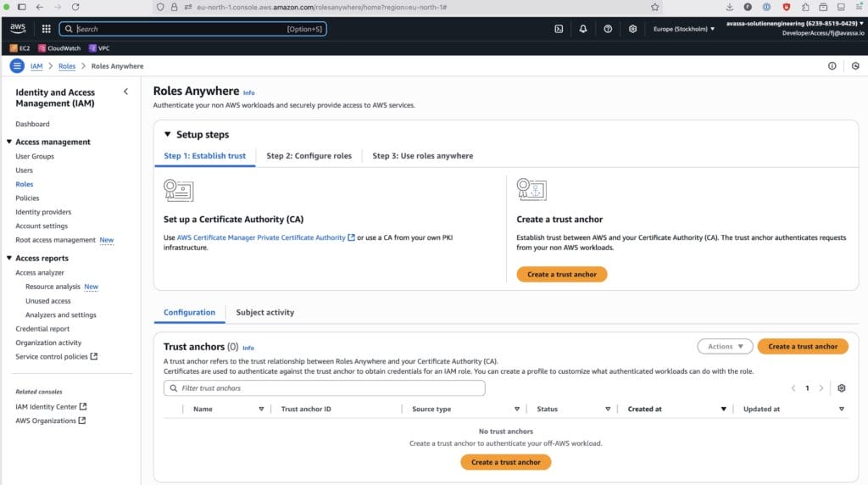
Task: Collapse the IAM sidebar with the arrow
Action: click(125, 92)
